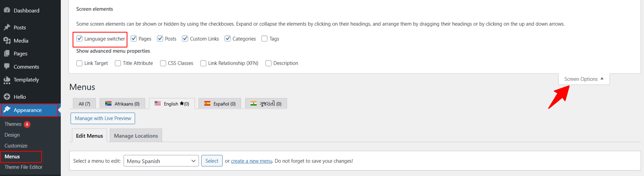Filter menus by Español language
The image size is (644, 176).
point(220,104)
